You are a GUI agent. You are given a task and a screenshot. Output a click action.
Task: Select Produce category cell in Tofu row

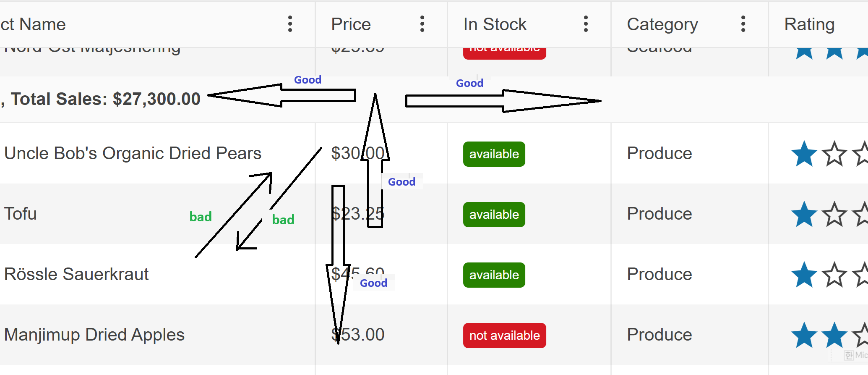659,214
